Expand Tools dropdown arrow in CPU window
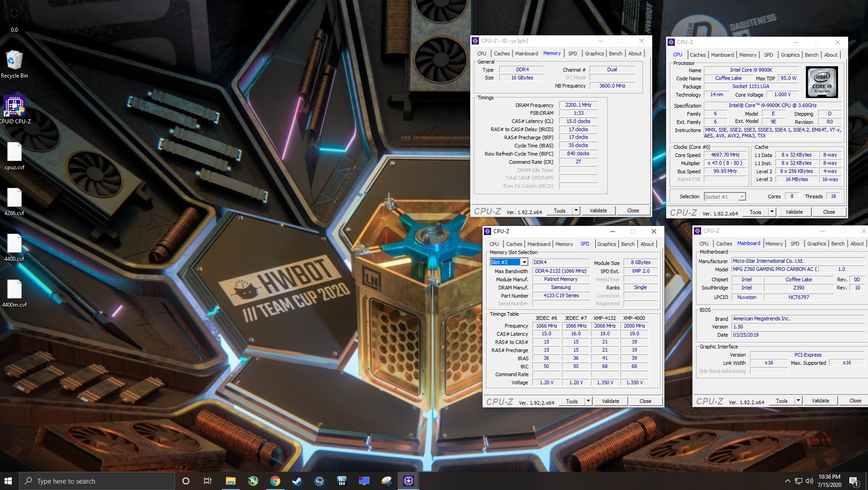 pos(772,212)
